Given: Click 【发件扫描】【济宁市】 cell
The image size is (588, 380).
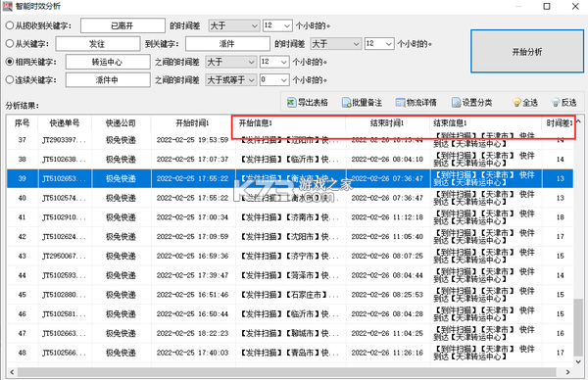Looking at the screenshot, I should (x=290, y=256).
